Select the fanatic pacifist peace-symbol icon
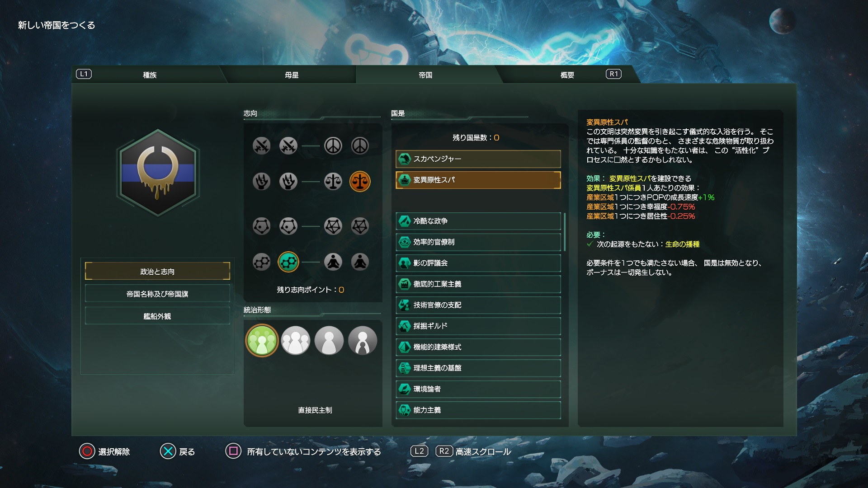Viewport: 868px width, 488px height. [360, 145]
